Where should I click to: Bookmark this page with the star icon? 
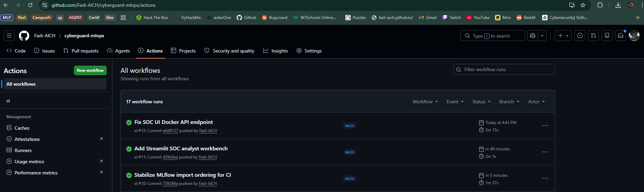[x=583, y=5]
